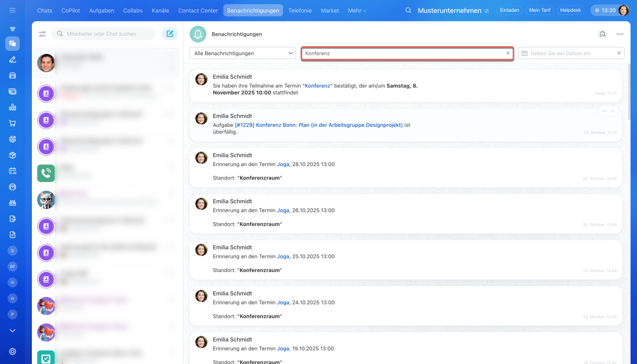This screenshot has width=637, height=364.
Task: Click the magnifier search icon in top bar
Action: pyautogui.click(x=409, y=10)
